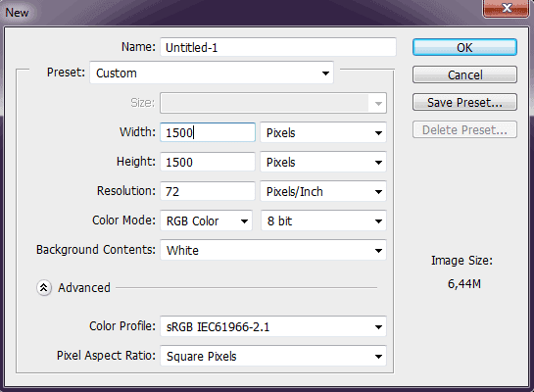Open the RGB Color mode dropdown

(207, 220)
